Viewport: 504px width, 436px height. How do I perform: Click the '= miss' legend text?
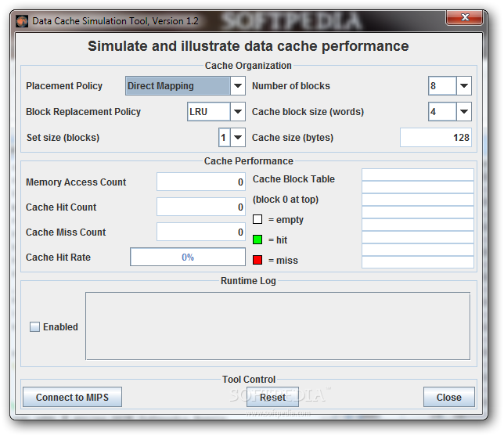coord(283,260)
